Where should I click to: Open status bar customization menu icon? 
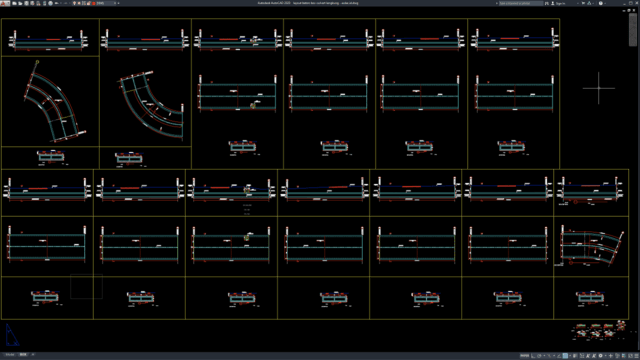pyautogui.click(x=637, y=356)
